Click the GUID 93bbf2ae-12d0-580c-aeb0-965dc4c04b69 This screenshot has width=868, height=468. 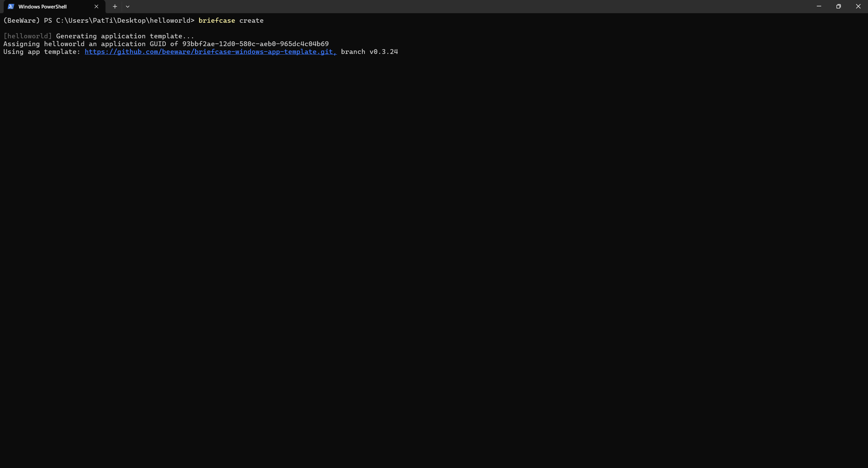(255, 44)
